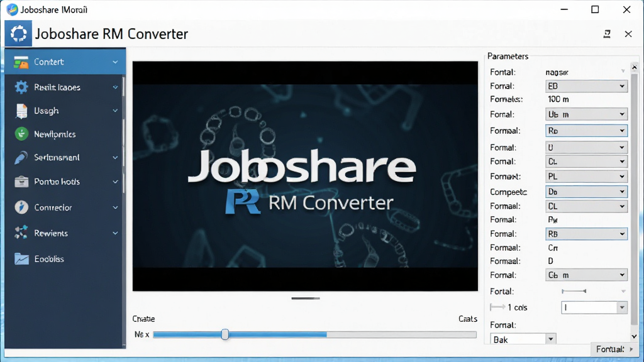
Task: Open the Cb m dropdown
Action: tap(586, 275)
